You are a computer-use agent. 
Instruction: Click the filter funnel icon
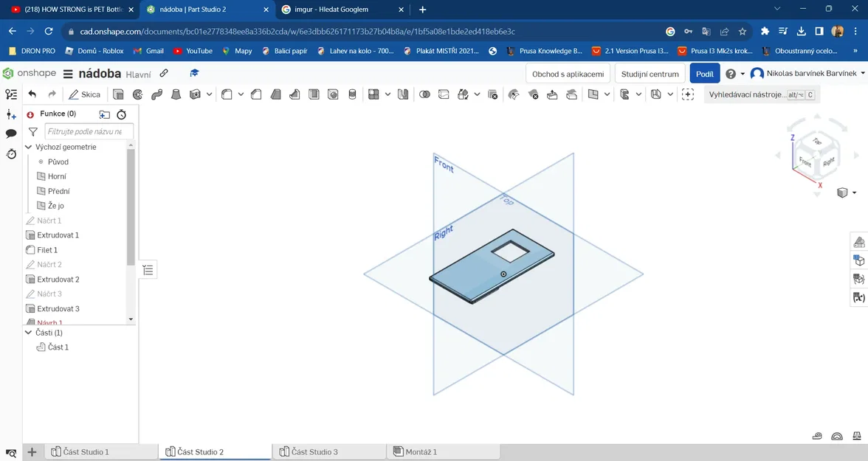[33, 132]
